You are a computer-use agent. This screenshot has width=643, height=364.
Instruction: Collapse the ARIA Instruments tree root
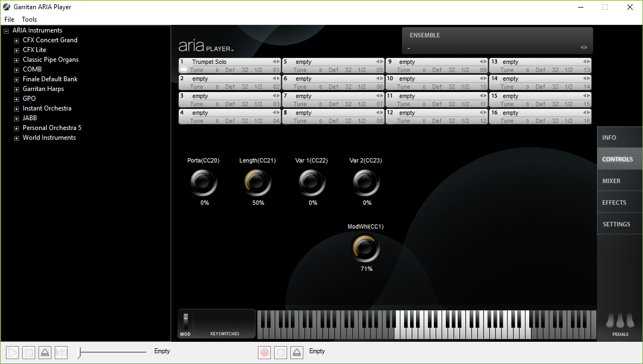click(6, 31)
